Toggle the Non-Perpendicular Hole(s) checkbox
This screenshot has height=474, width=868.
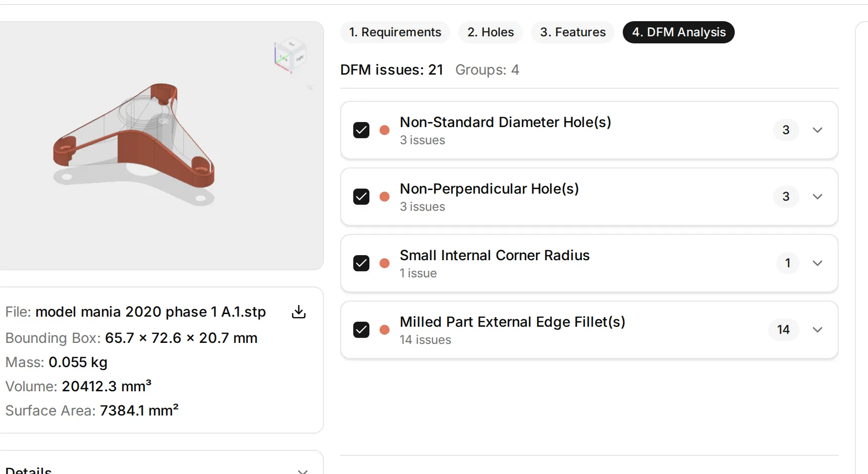361,197
